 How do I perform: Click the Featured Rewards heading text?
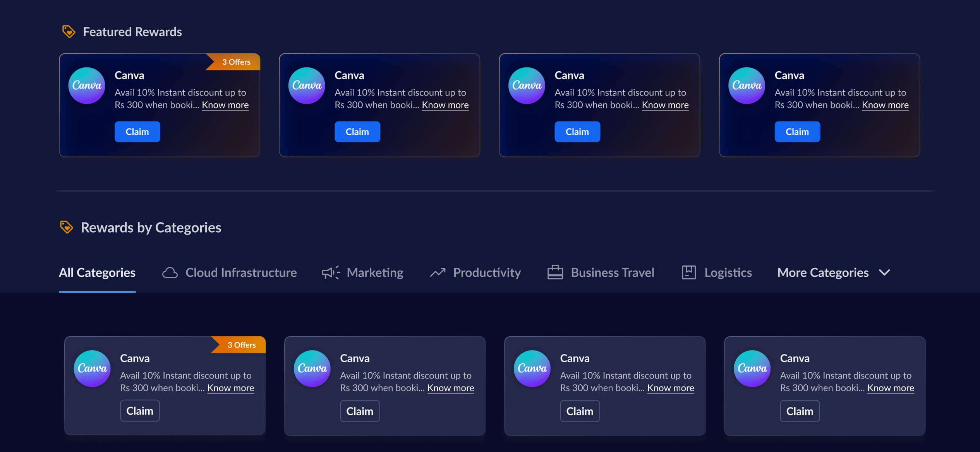tap(132, 32)
